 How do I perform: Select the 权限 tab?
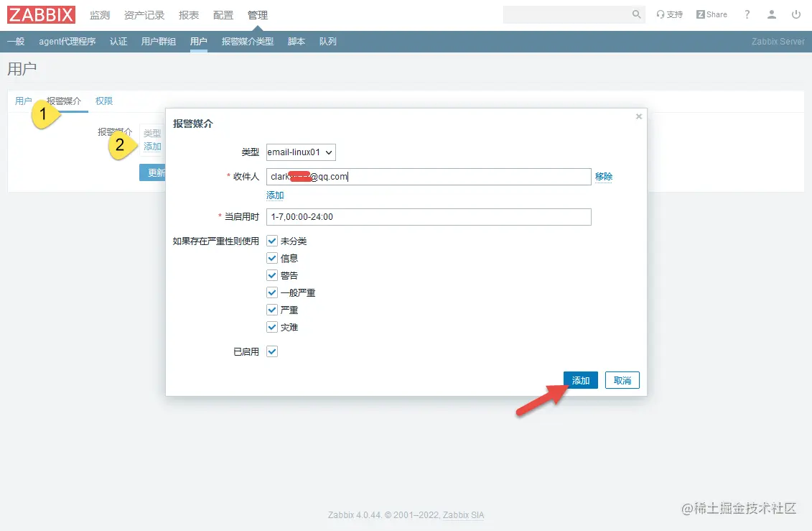pos(103,101)
